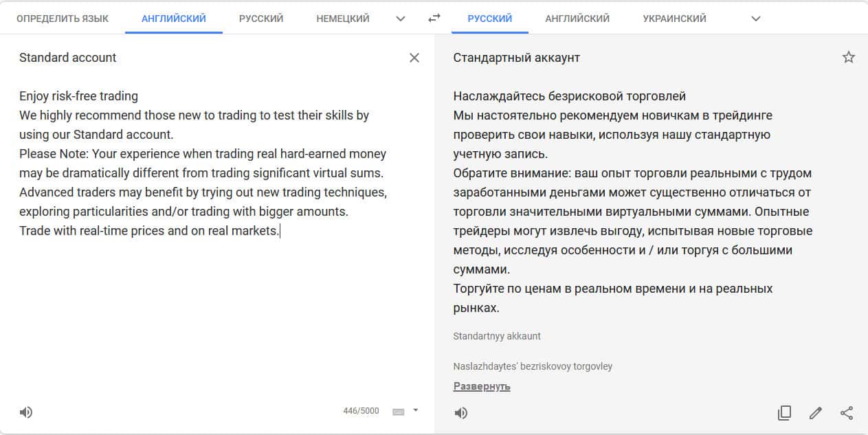The width and height of the screenshot is (868, 435).
Task: Expand input tools dropdown arrow
Action: tap(415, 411)
